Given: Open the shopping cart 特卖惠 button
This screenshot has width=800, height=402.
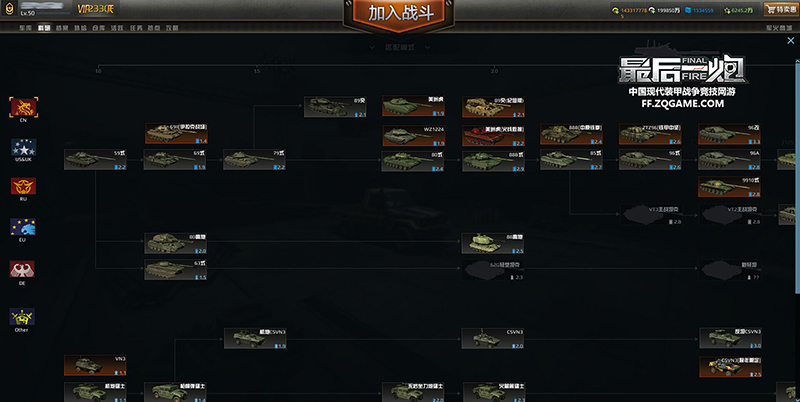Looking at the screenshot, I should [781, 9].
